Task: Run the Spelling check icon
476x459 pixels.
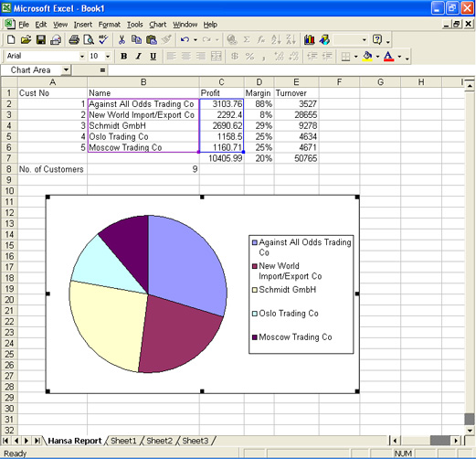Action: coord(103,39)
